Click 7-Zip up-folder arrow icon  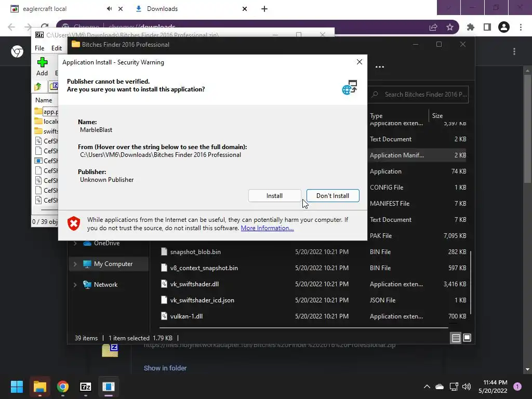(x=38, y=87)
